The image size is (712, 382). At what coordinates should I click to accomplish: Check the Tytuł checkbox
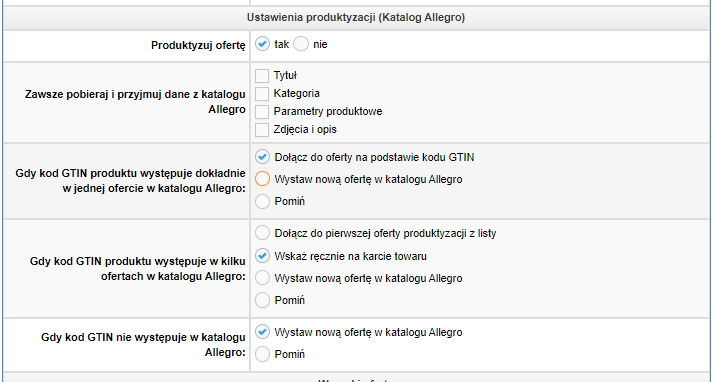point(262,75)
